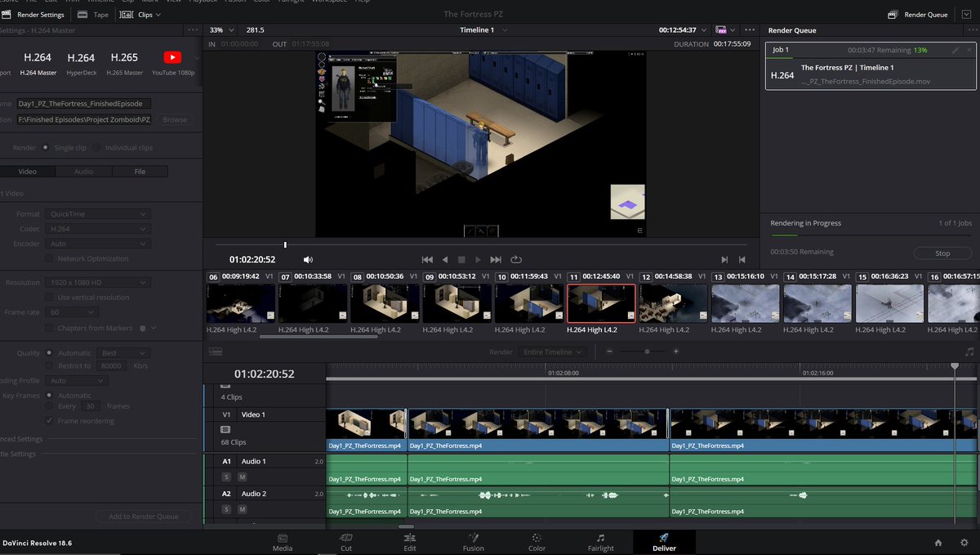Image resolution: width=980 pixels, height=555 pixels.
Task: Solo the Audio 2 track
Action: coord(226,509)
